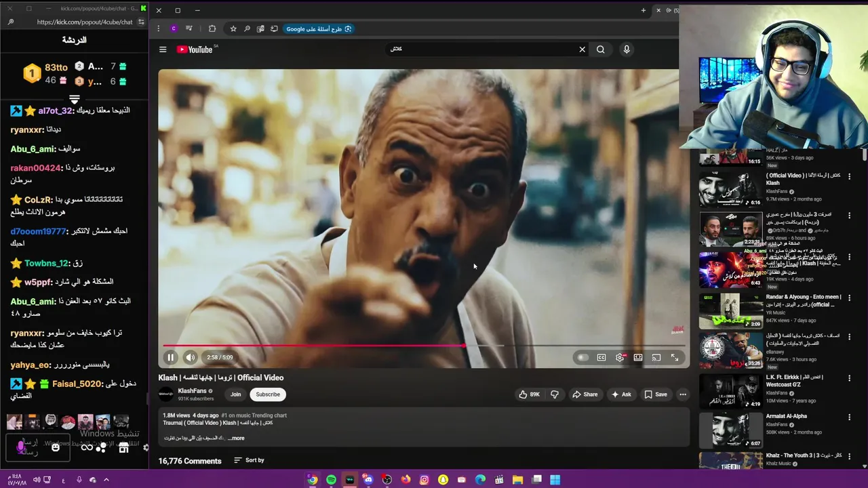Screen dimensions: 868x488
Task: Open player settings gear
Action: click(x=620, y=357)
